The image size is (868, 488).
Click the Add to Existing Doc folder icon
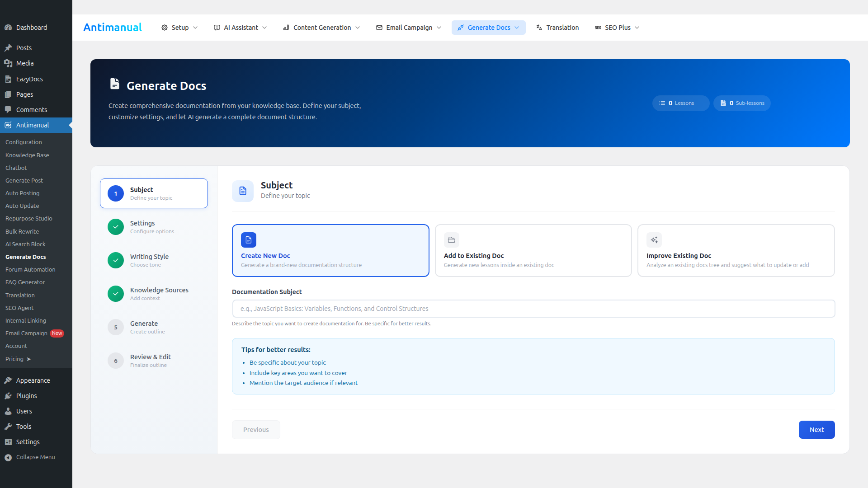[451, 240]
